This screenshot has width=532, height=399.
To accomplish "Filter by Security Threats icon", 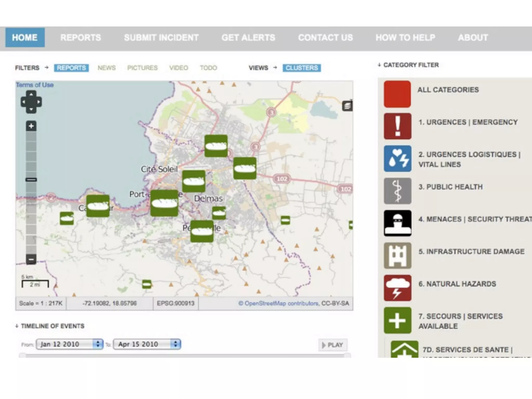I will point(397,223).
